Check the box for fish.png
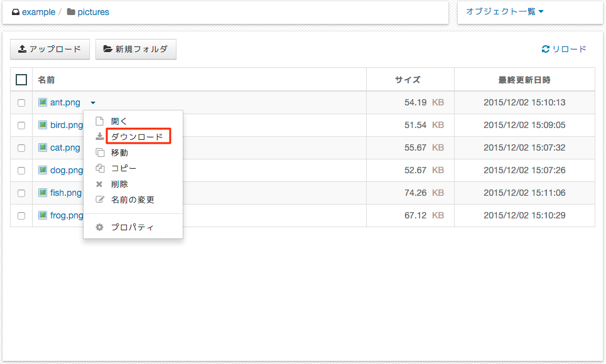 point(21,193)
